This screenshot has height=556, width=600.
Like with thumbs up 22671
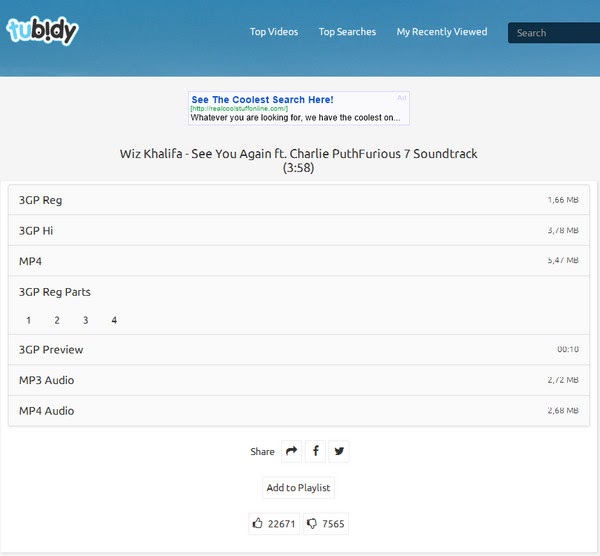(x=274, y=523)
